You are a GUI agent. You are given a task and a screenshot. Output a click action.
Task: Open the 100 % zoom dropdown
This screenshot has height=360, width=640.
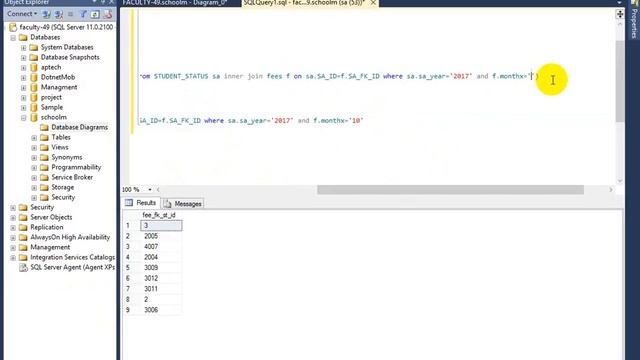point(150,190)
